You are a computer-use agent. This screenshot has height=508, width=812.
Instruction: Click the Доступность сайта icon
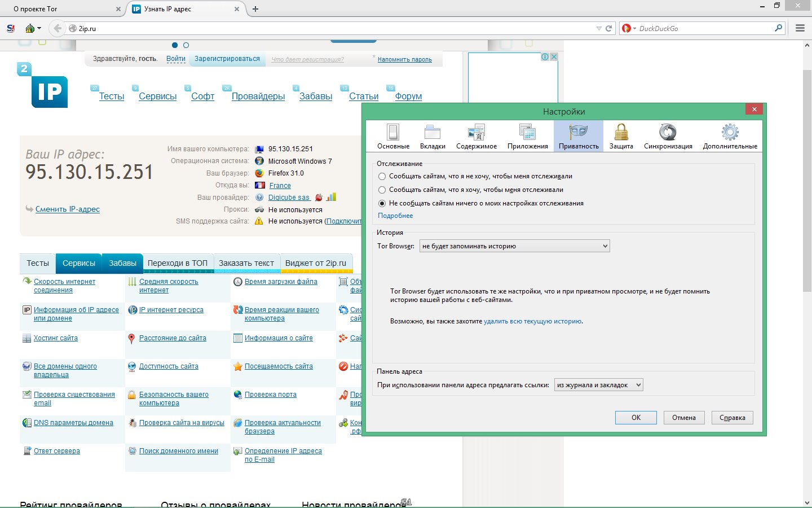[x=131, y=366]
